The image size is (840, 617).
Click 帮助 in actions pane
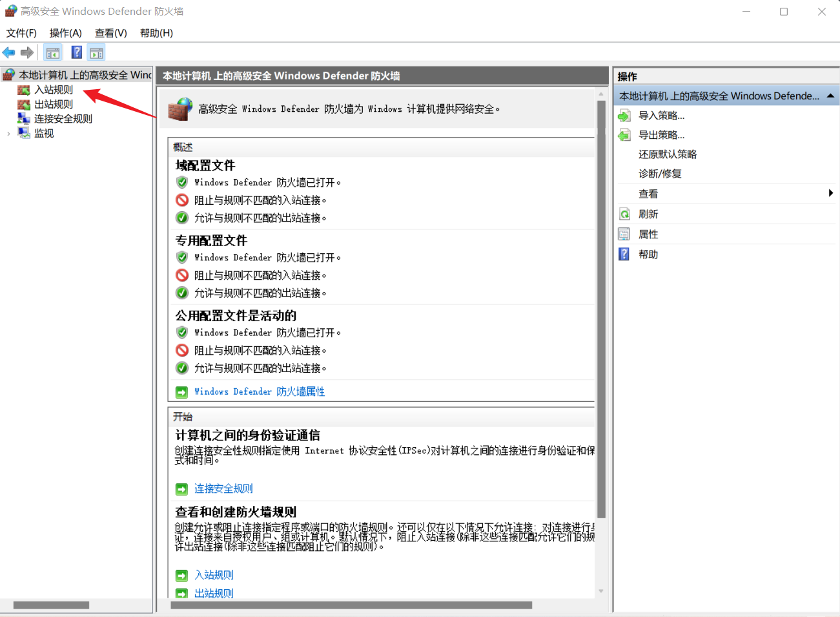coord(648,255)
